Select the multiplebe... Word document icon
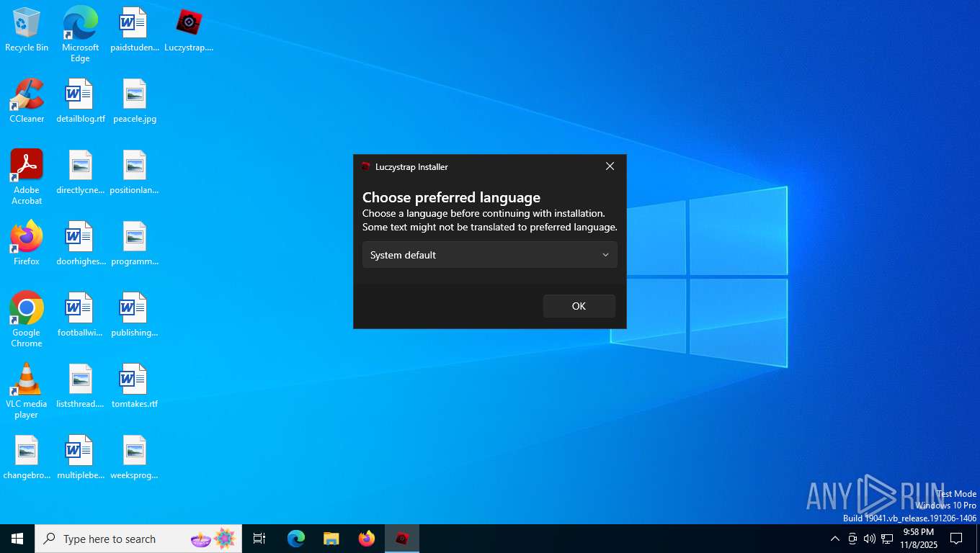980x553 pixels. pyautogui.click(x=80, y=458)
